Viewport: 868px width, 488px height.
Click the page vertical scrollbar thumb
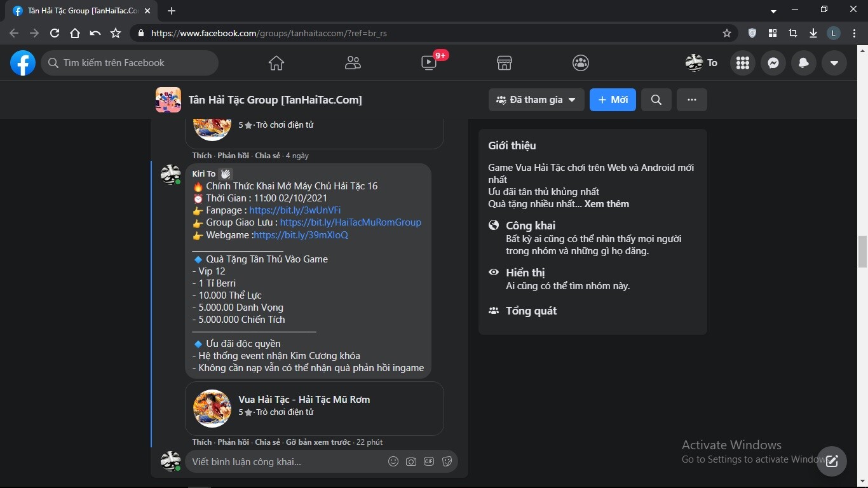pos(862,252)
